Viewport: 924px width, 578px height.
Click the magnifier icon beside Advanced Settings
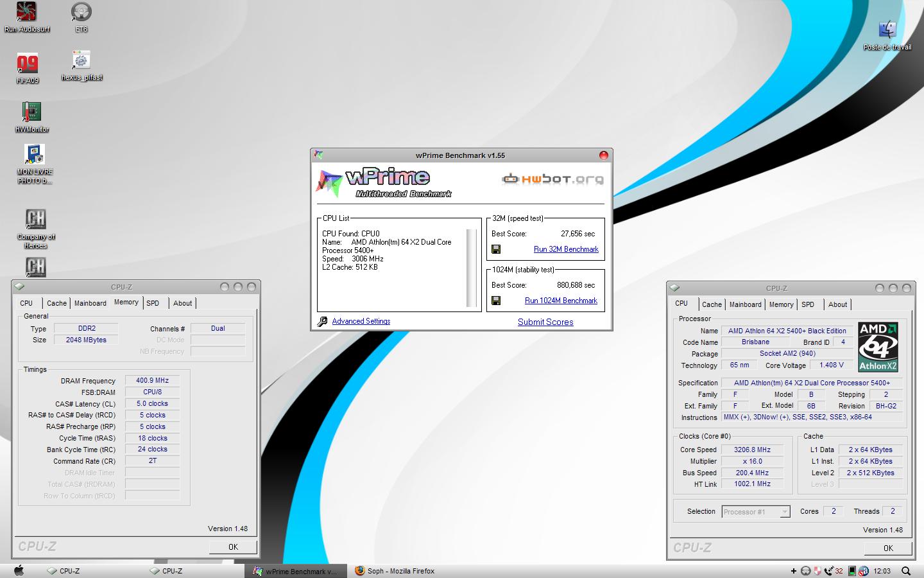[x=322, y=321]
